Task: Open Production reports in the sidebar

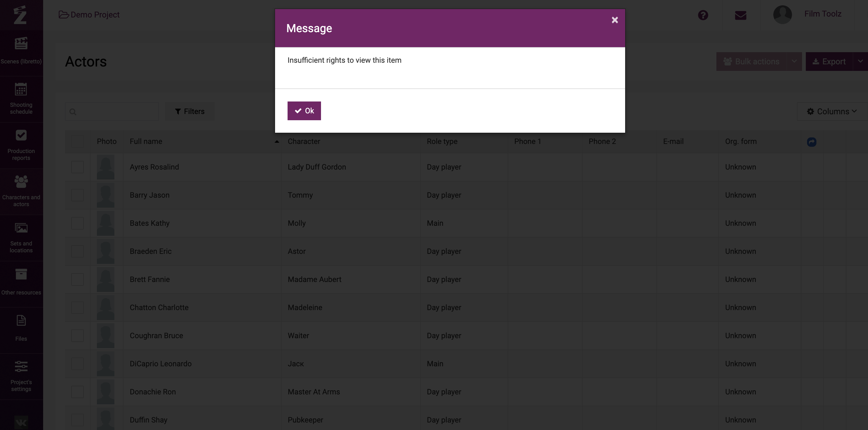Action: point(21,145)
